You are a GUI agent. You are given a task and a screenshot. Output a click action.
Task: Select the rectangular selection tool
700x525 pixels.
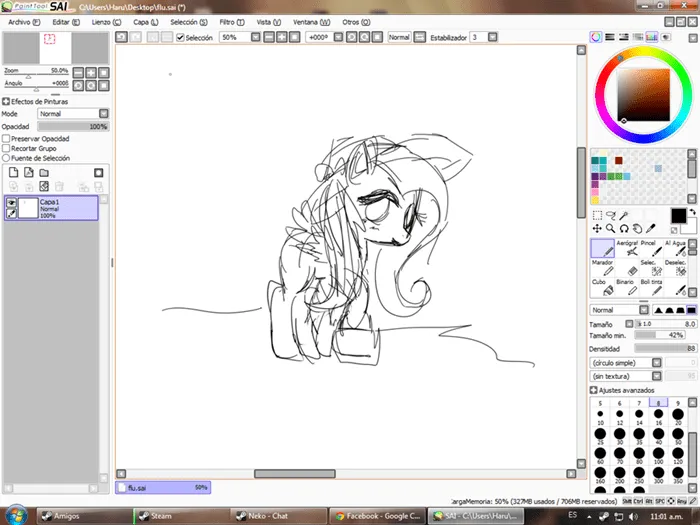click(x=597, y=216)
